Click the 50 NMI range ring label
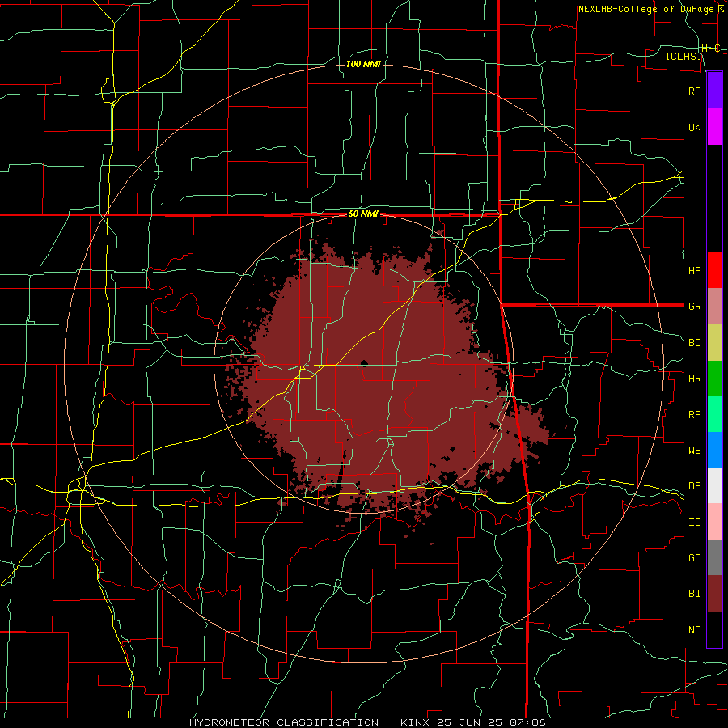728x728 pixels. (x=363, y=214)
